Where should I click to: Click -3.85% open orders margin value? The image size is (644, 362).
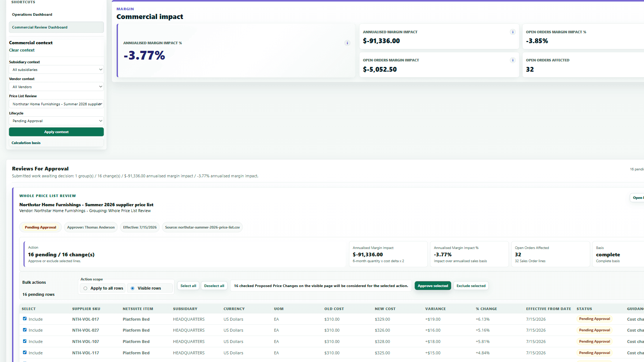[x=537, y=41]
